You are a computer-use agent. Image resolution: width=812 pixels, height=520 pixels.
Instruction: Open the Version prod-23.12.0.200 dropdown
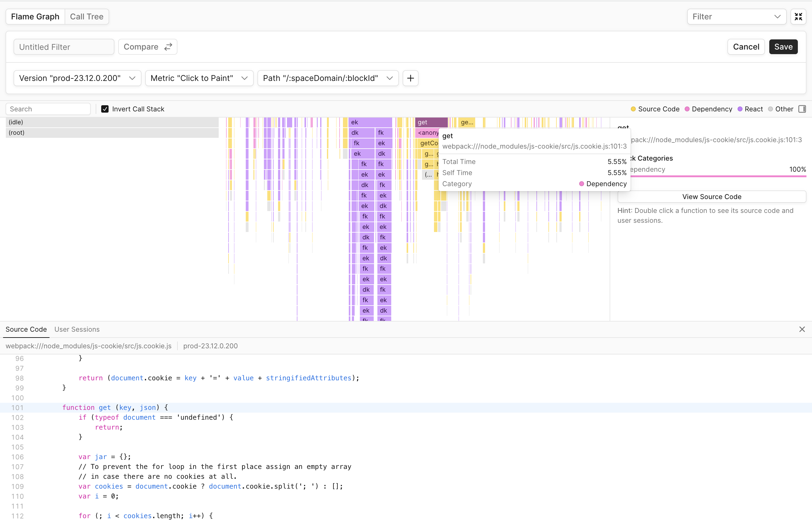click(77, 78)
